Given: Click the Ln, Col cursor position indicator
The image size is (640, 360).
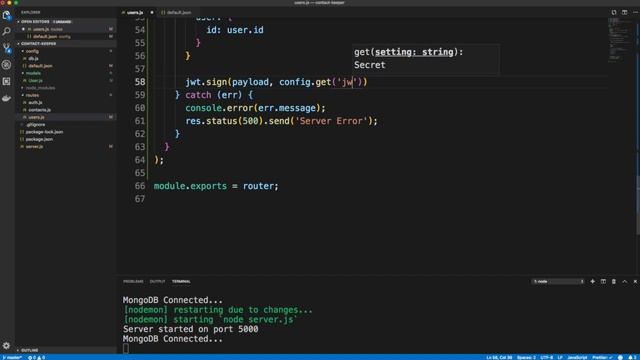Looking at the screenshot, I should click(499, 357).
